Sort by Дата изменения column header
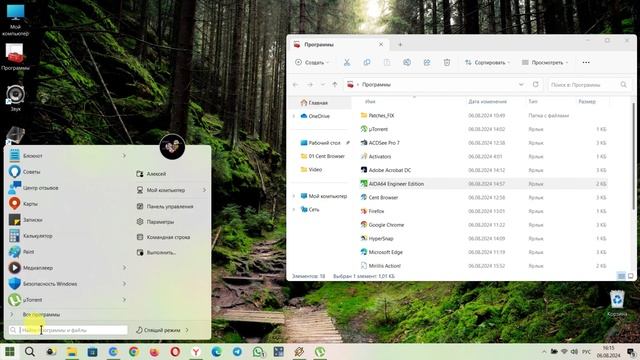The height and width of the screenshot is (360, 640). [487, 102]
